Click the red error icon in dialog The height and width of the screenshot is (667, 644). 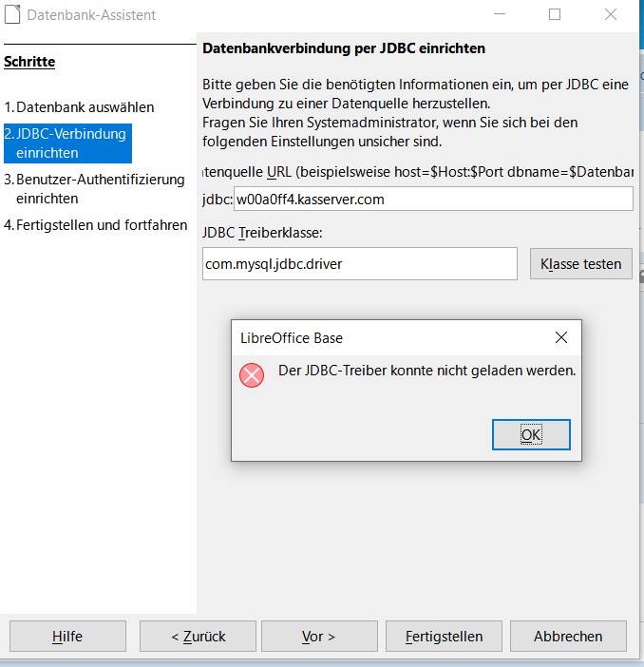[252, 375]
